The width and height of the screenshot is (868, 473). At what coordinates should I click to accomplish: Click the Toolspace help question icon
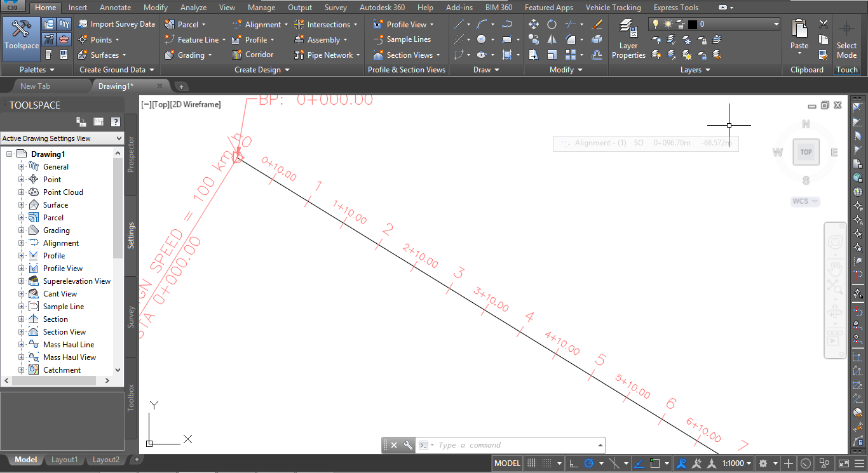[115, 122]
